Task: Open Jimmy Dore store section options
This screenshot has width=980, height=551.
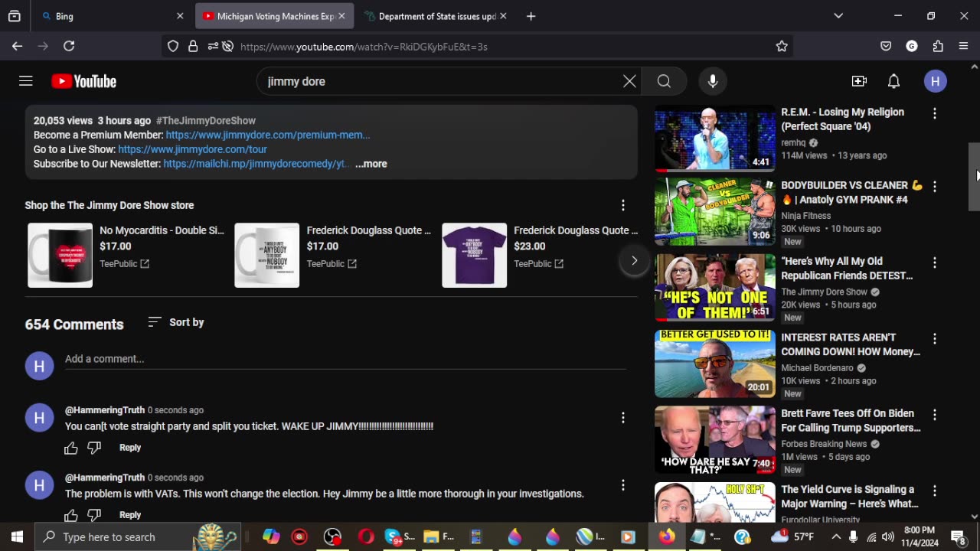Action: (x=623, y=205)
